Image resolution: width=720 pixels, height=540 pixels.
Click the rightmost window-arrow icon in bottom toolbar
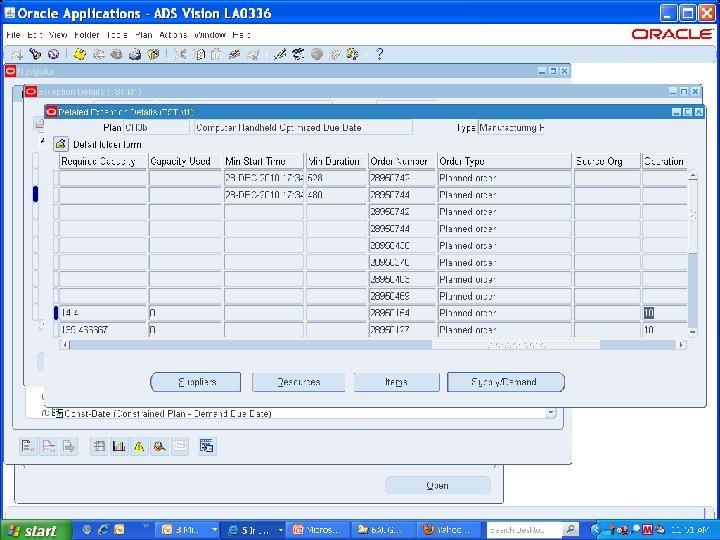tap(207, 446)
